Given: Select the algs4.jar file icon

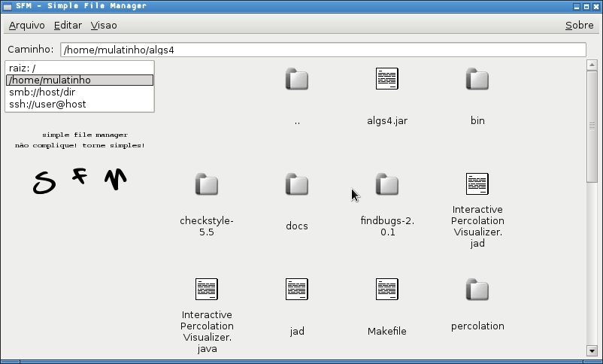Looking at the screenshot, I should tap(387, 78).
